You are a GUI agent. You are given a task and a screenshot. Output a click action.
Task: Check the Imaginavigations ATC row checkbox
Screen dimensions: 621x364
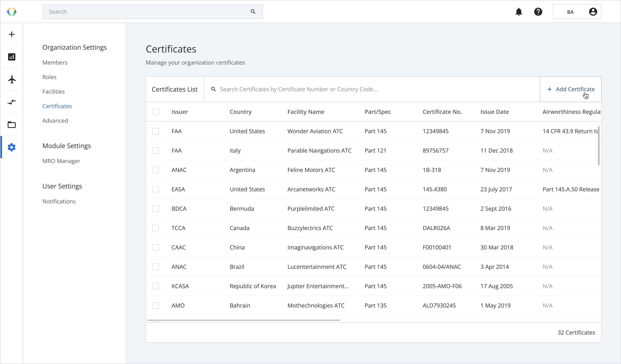(x=155, y=247)
